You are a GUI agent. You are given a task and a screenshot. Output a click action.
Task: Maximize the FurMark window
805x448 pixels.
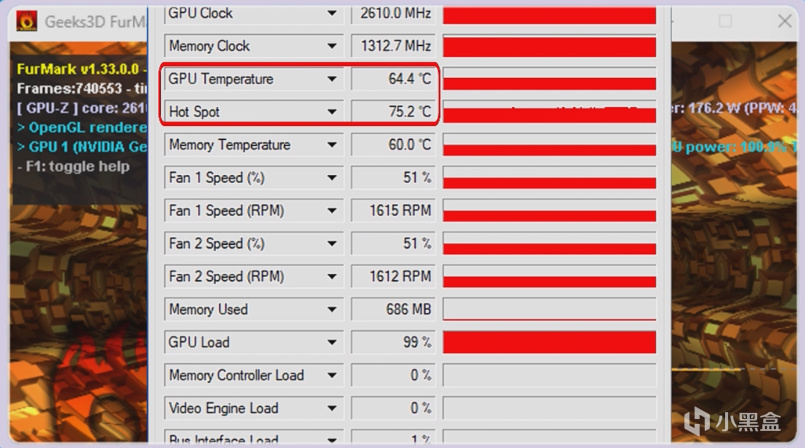[x=725, y=21]
